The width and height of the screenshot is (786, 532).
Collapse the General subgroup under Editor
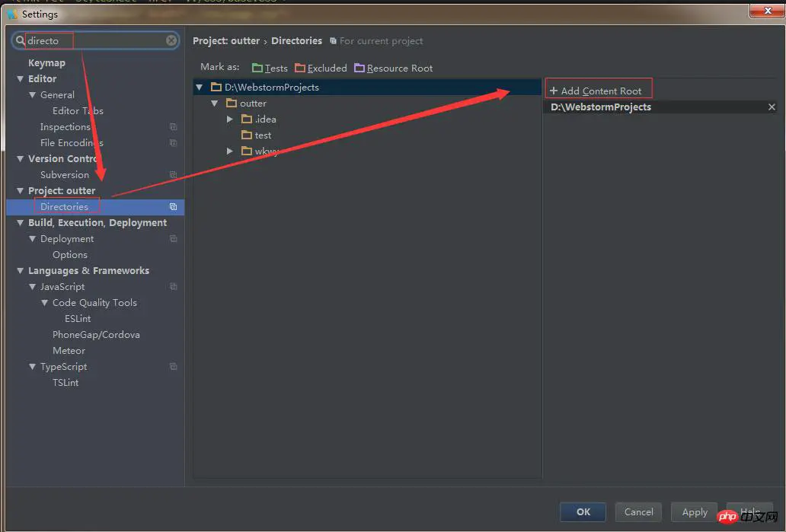(32, 94)
